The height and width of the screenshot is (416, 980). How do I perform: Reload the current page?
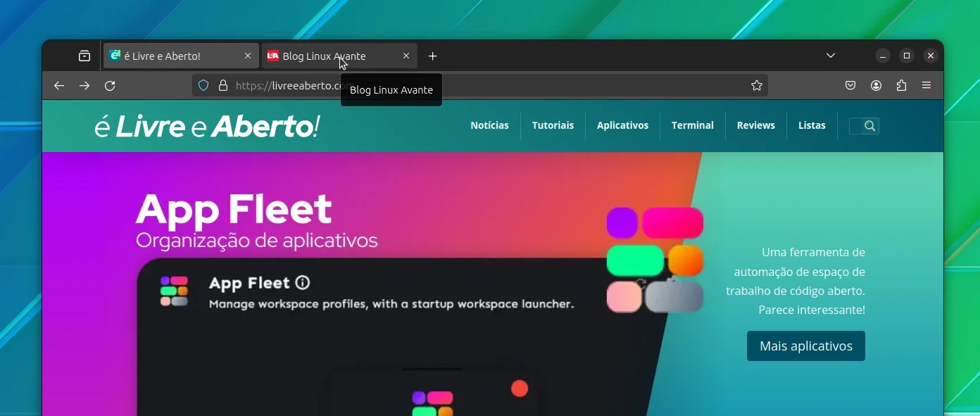110,85
